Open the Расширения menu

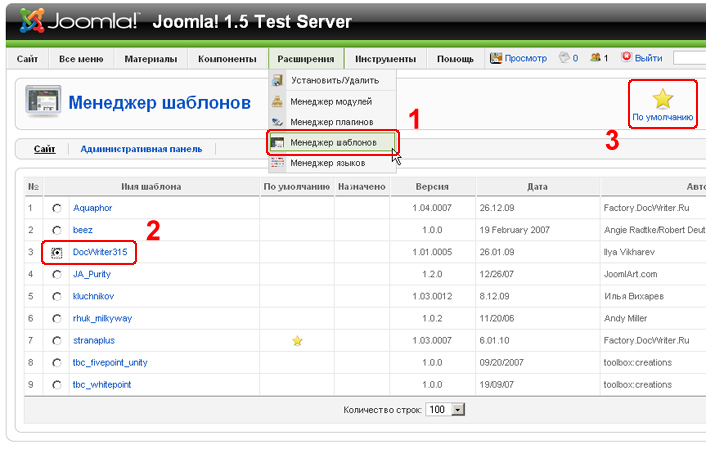click(306, 59)
